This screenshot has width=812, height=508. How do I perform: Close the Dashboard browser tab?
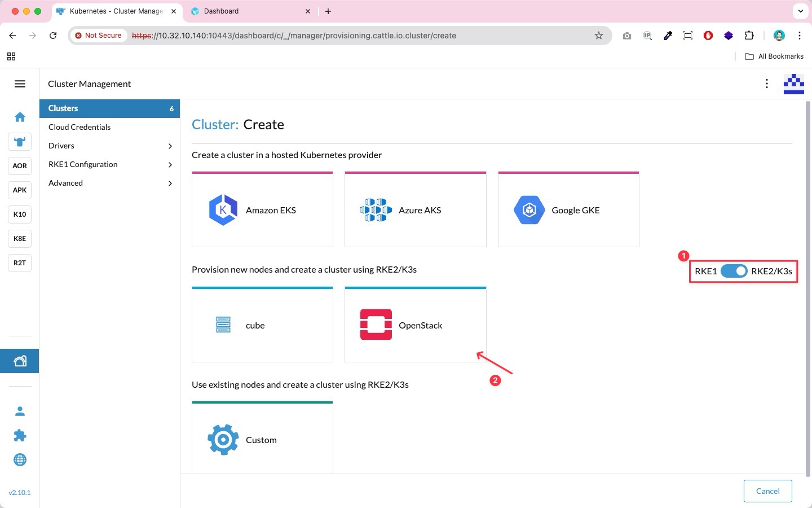click(x=308, y=11)
